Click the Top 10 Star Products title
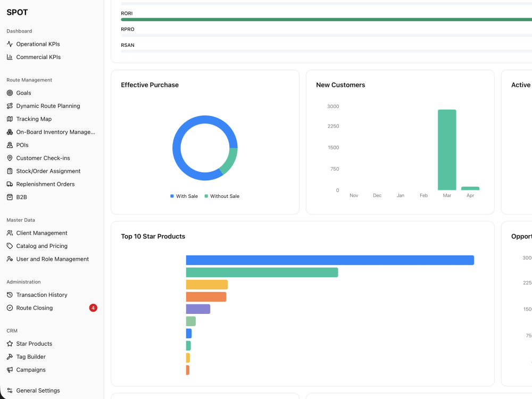 153,237
